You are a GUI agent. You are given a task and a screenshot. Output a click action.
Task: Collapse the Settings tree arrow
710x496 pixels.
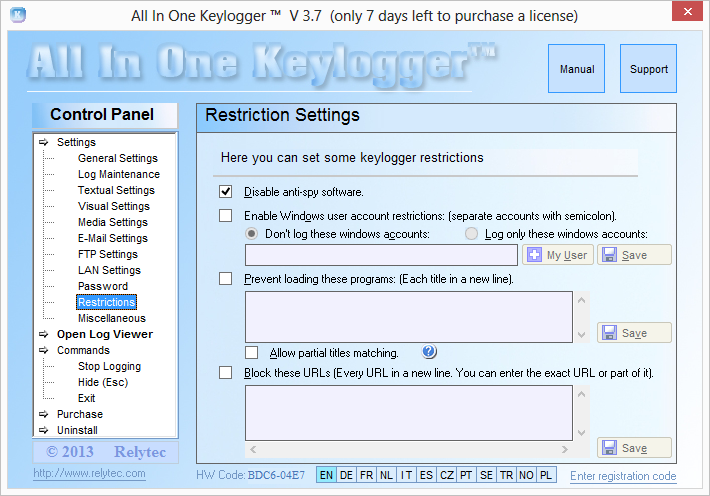tap(44, 142)
